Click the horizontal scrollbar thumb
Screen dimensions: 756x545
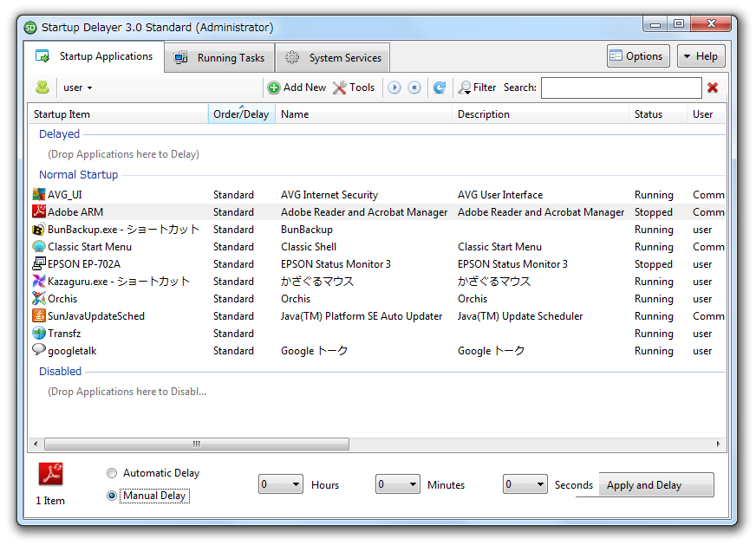point(197,444)
